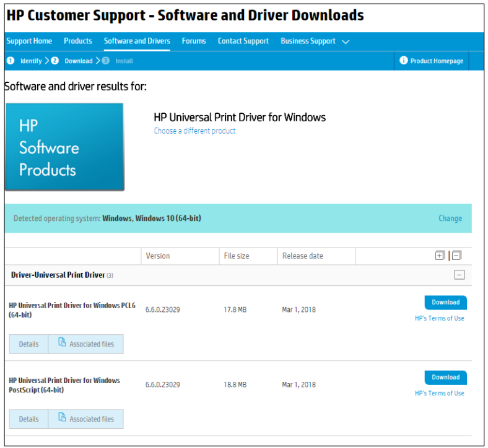Open HP's Terms of Use for PCL6

[440, 318]
